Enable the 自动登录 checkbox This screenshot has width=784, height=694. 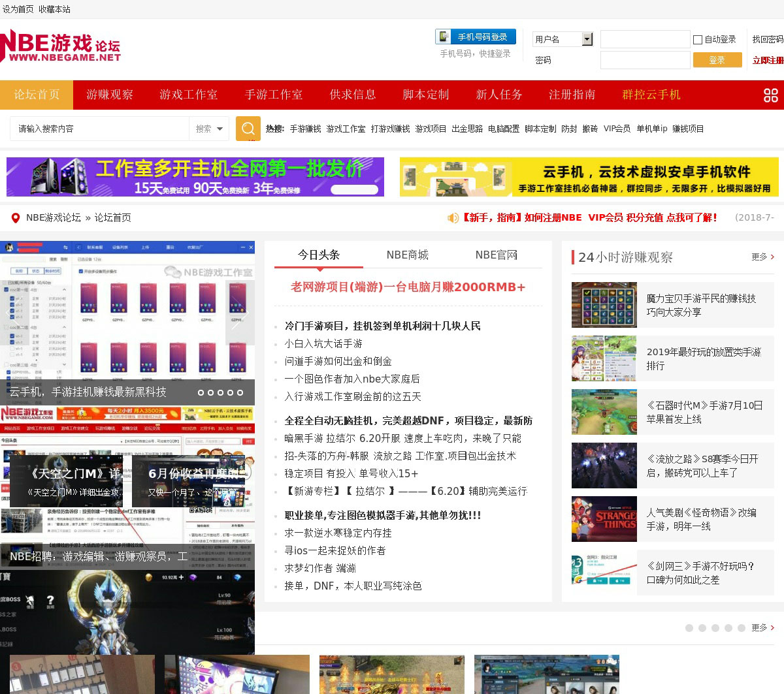pos(697,40)
